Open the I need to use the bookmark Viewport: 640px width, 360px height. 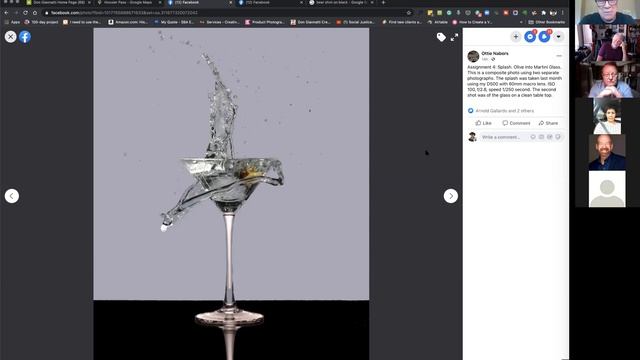tap(82, 22)
